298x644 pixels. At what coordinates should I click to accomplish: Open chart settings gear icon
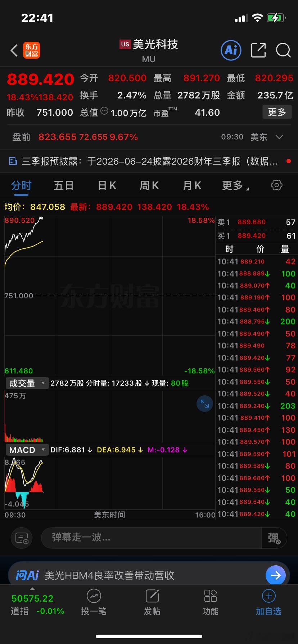pyautogui.click(x=276, y=185)
